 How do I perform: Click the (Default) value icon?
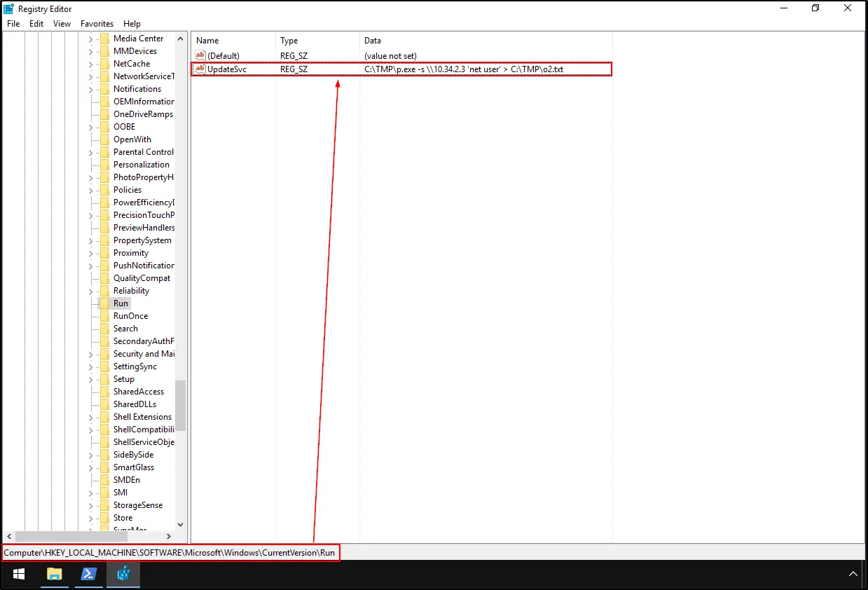[x=200, y=55]
